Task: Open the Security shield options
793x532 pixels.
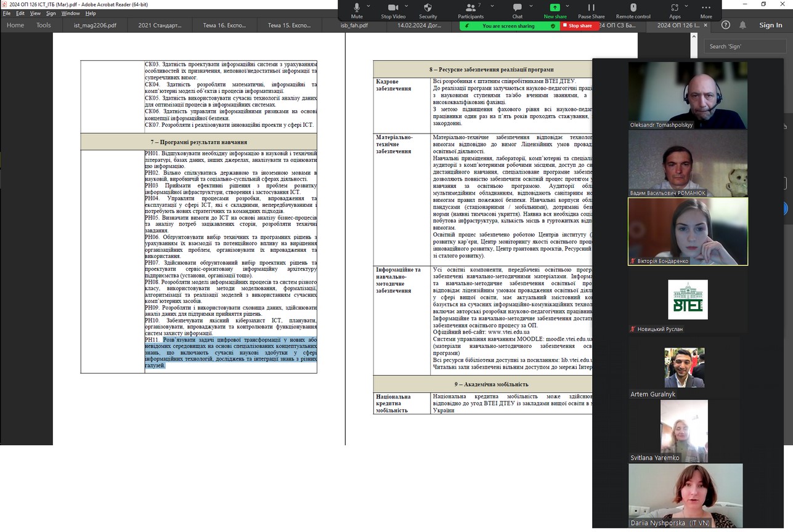Action: (x=428, y=8)
